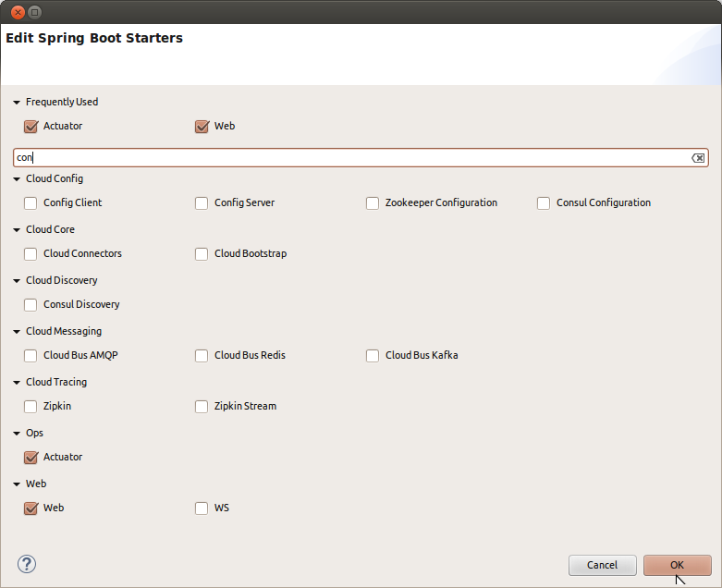
Task: Uncheck Web in the Web section
Action: [31, 508]
